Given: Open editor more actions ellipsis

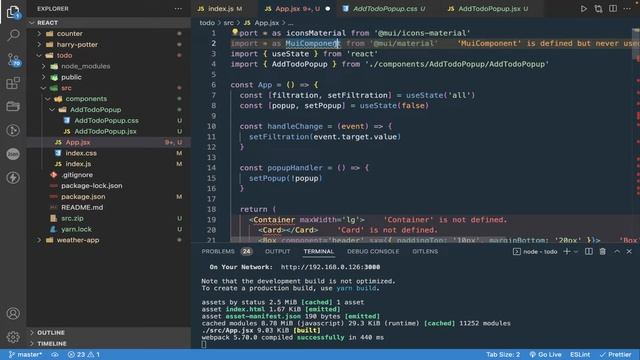Looking at the screenshot, I should (x=627, y=9).
